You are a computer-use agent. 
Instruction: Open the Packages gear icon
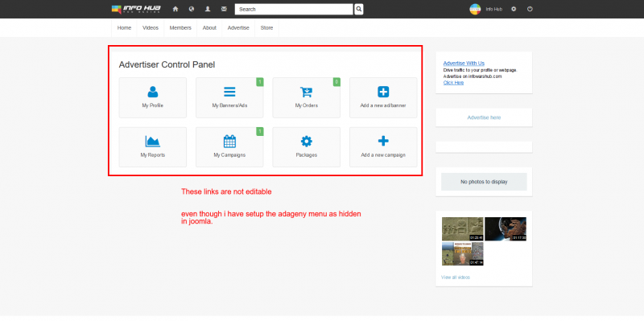point(307,142)
